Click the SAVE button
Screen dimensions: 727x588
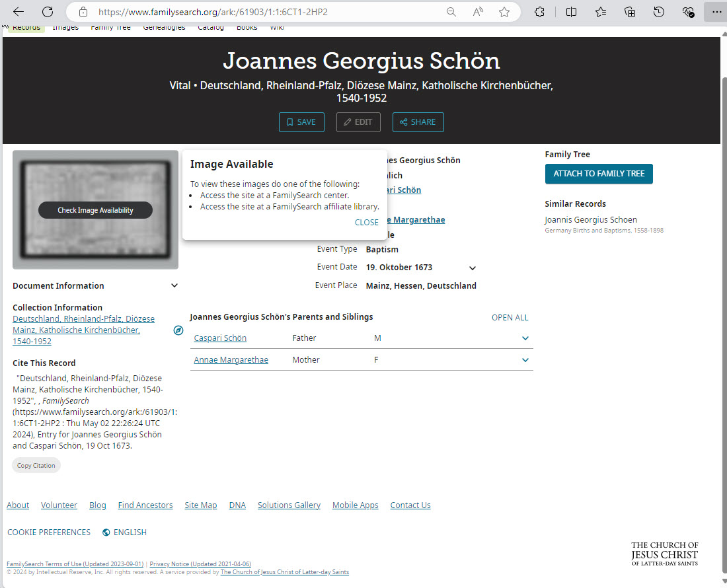coord(301,122)
